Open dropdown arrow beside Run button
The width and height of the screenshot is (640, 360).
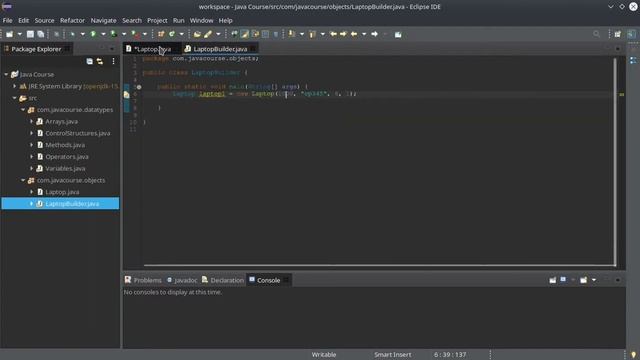103,34
